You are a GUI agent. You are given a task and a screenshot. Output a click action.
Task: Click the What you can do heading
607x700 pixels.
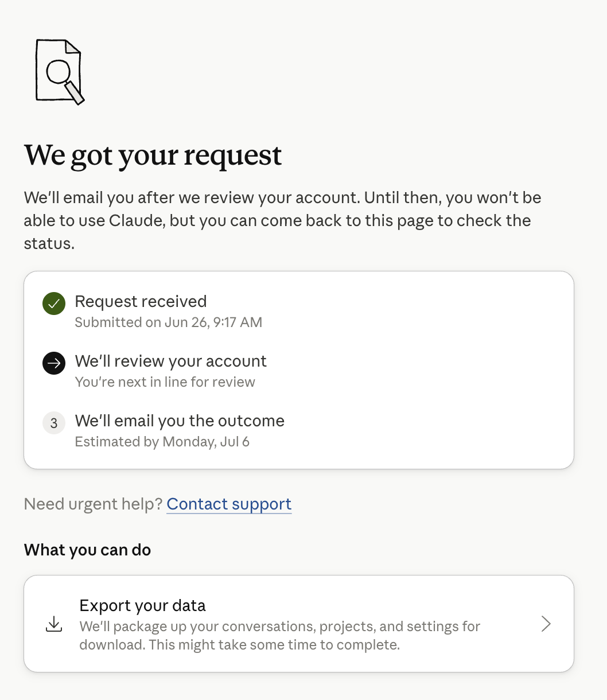pos(87,550)
